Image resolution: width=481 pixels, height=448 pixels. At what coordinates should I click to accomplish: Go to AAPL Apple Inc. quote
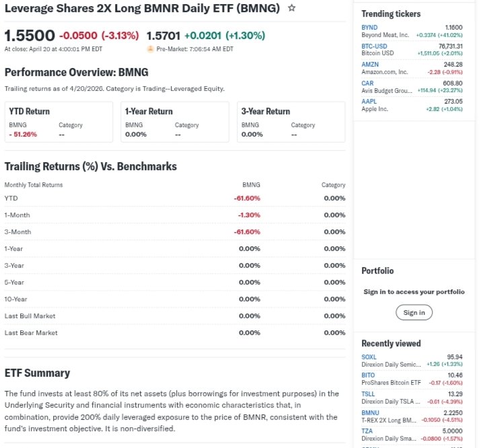(369, 101)
